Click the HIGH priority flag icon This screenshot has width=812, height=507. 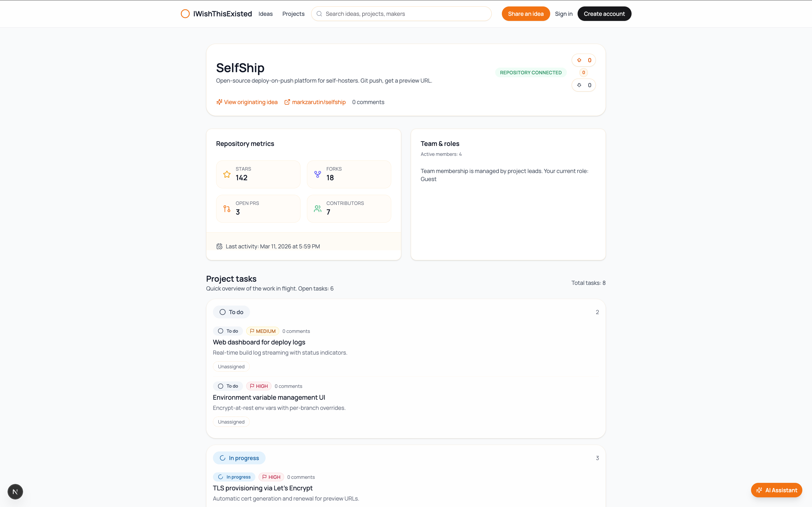click(253, 386)
